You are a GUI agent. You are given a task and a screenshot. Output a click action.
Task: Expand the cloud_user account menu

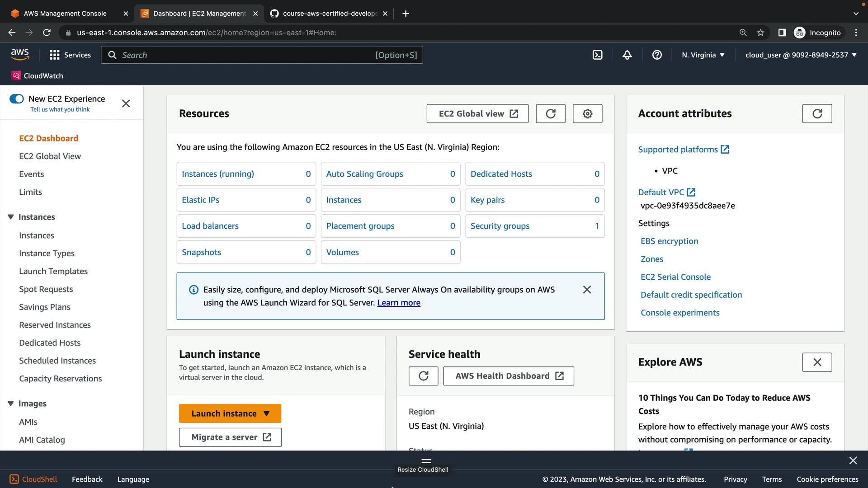pyautogui.click(x=801, y=55)
